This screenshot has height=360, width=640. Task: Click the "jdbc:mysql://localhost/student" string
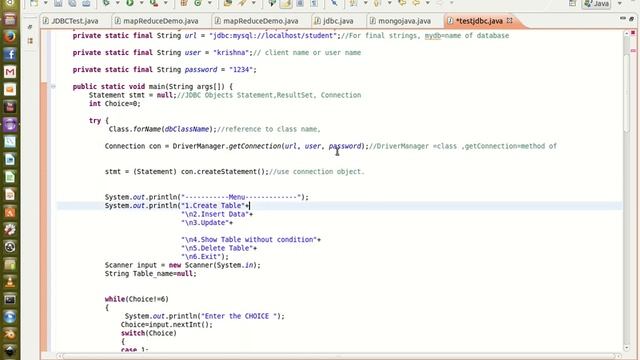coord(273,36)
